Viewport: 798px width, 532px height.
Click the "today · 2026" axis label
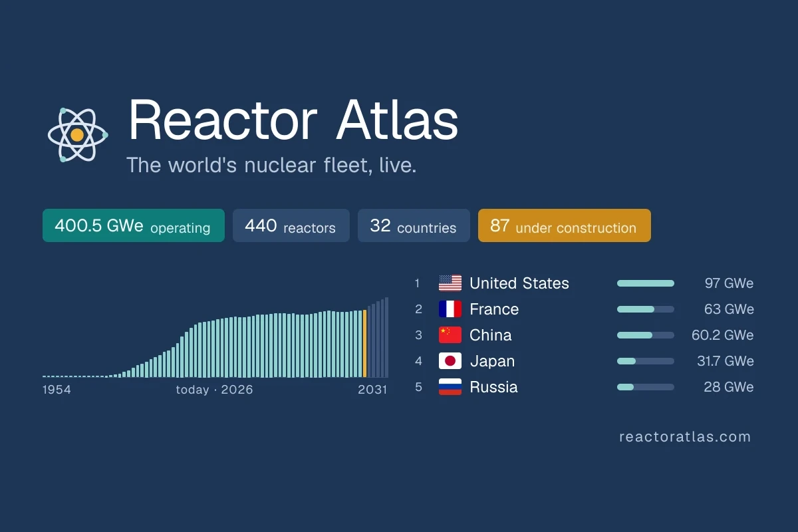click(214, 390)
